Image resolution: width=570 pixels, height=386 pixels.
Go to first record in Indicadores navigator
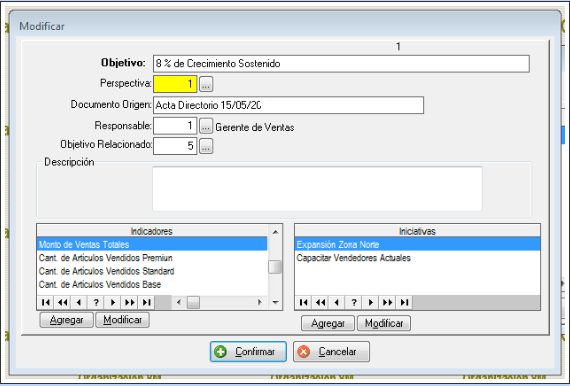click(46, 302)
